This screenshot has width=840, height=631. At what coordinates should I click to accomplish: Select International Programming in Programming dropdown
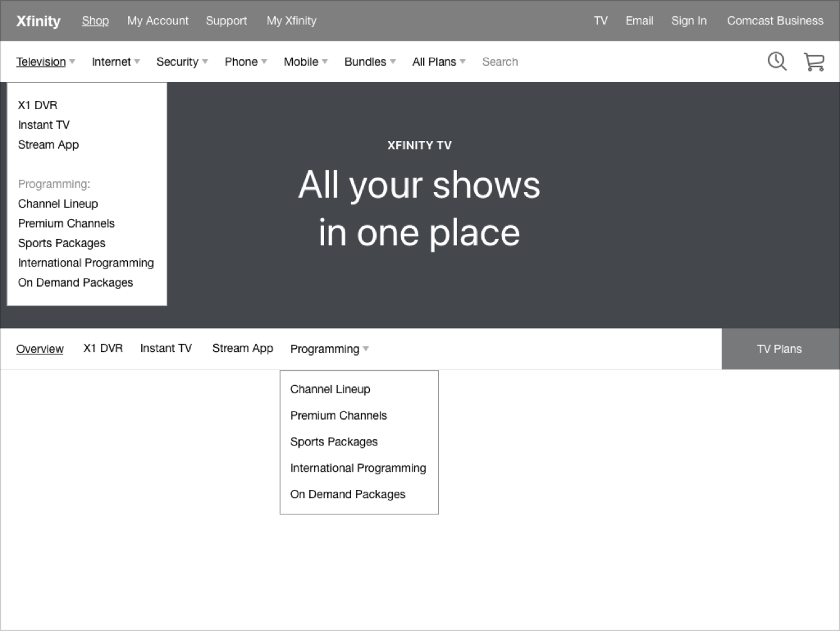point(358,468)
